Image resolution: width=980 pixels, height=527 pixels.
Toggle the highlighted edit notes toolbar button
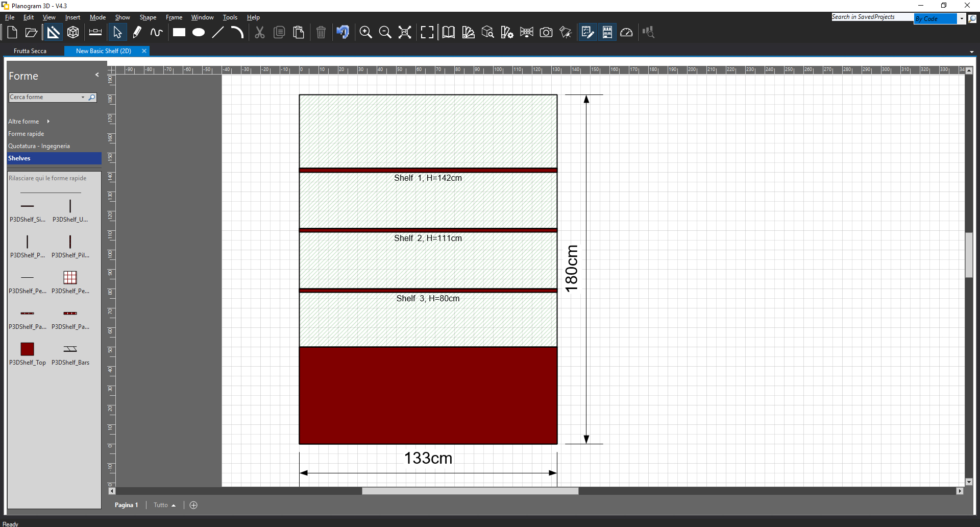(587, 33)
